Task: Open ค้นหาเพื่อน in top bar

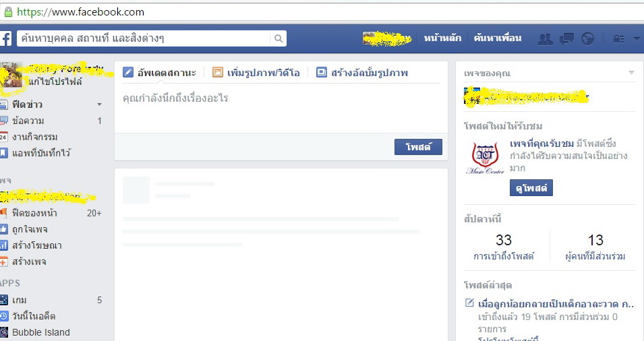Action: click(x=498, y=38)
